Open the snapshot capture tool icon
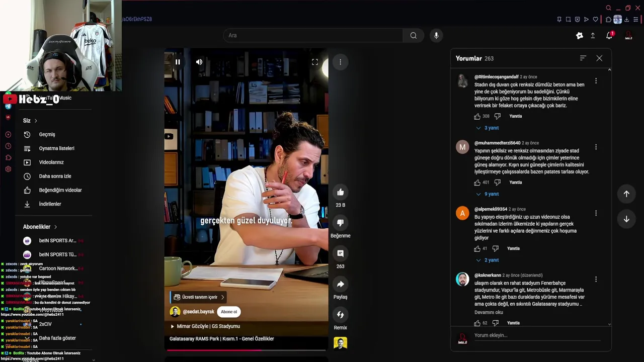 pyautogui.click(x=568, y=20)
